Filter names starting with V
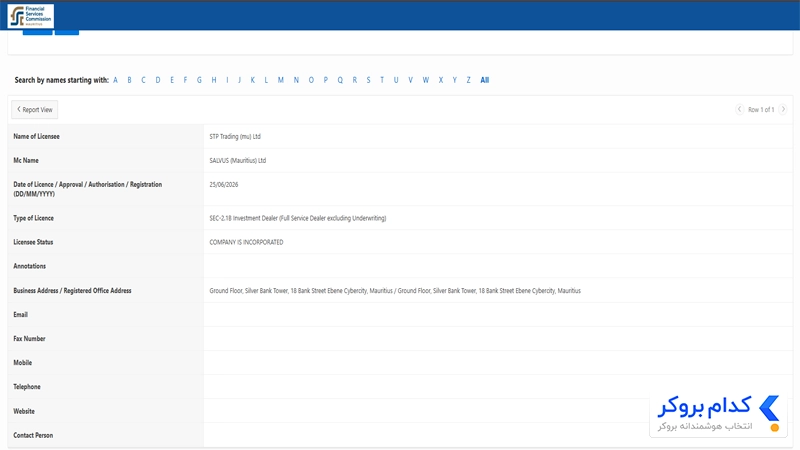The width and height of the screenshot is (800, 450). tap(410, 80)
